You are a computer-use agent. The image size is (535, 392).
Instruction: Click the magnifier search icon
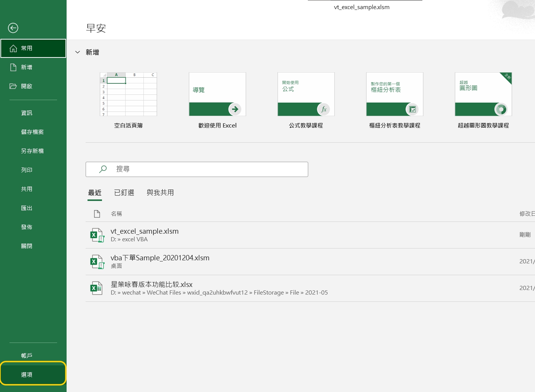[103, 169]
